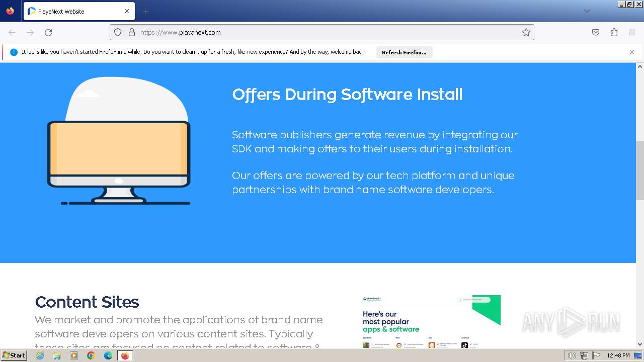Click the URL address bar
The width and height of the screenshot is (644, 362).
click(x=322, y=32)
